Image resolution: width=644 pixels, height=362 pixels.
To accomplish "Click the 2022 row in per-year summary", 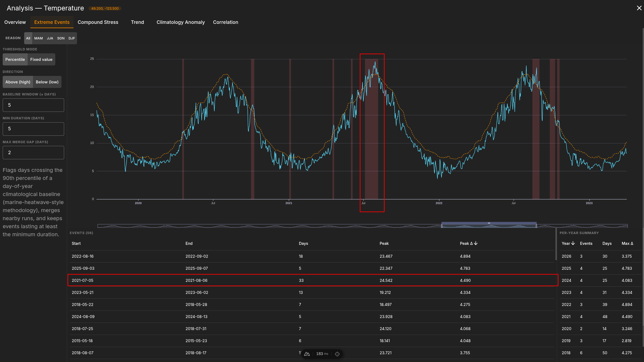I will tap(600, 305).
